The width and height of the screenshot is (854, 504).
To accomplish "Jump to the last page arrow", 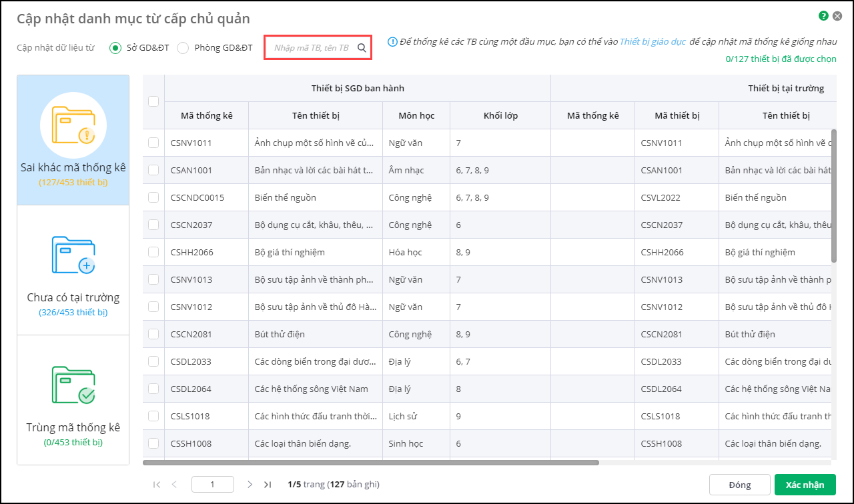I will (x=268, y=485).
